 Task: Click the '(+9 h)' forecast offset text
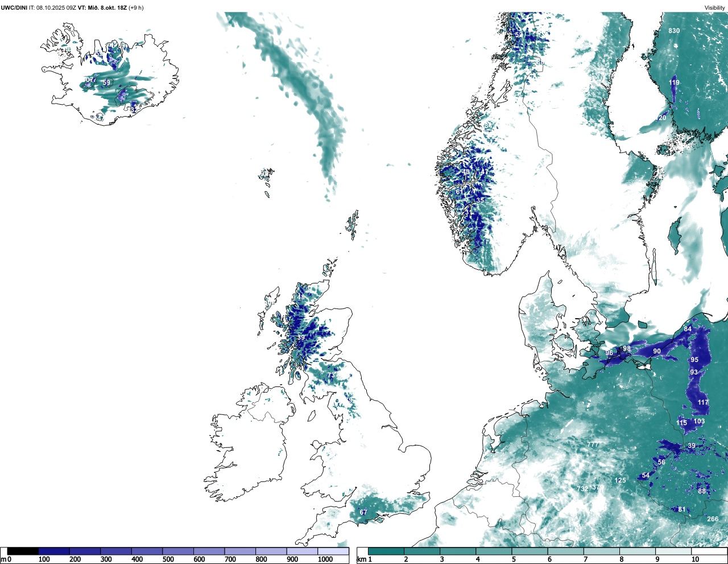pos(136,7)
